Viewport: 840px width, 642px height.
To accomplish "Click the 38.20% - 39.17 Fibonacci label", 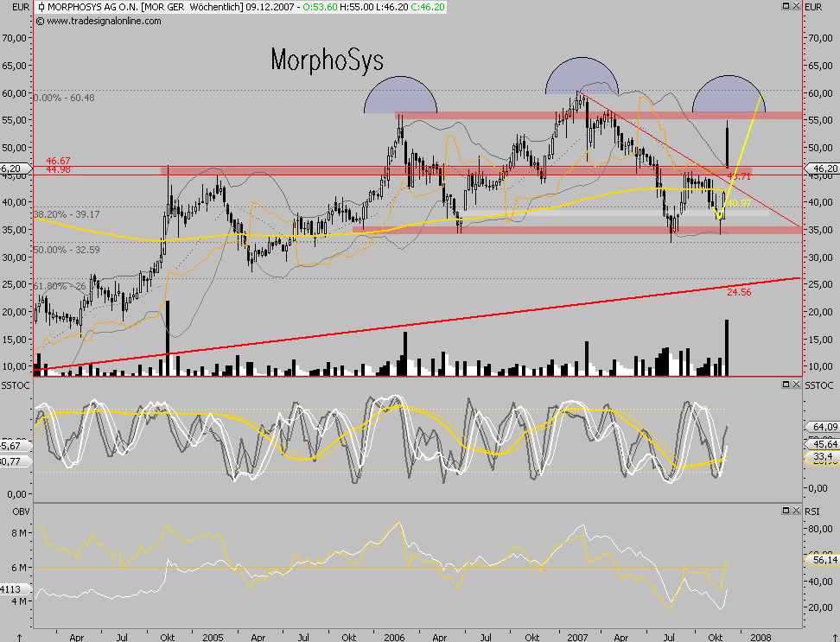I will coord(67,214).
